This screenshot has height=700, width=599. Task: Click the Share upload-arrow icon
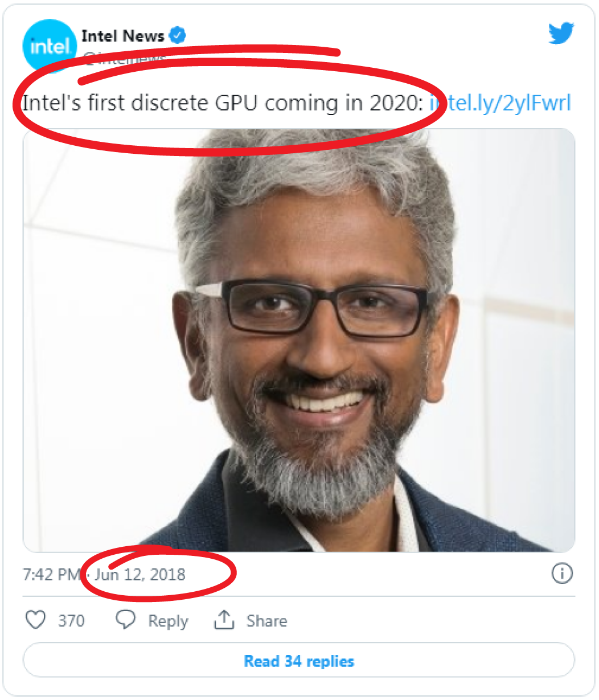click(225, 619)
